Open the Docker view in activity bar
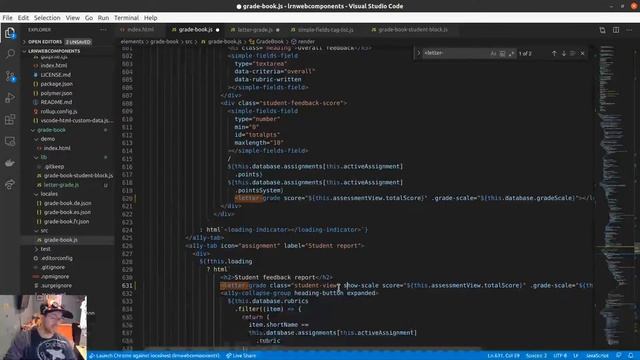Viewport: 640px width, 360px height. point(10,163)
